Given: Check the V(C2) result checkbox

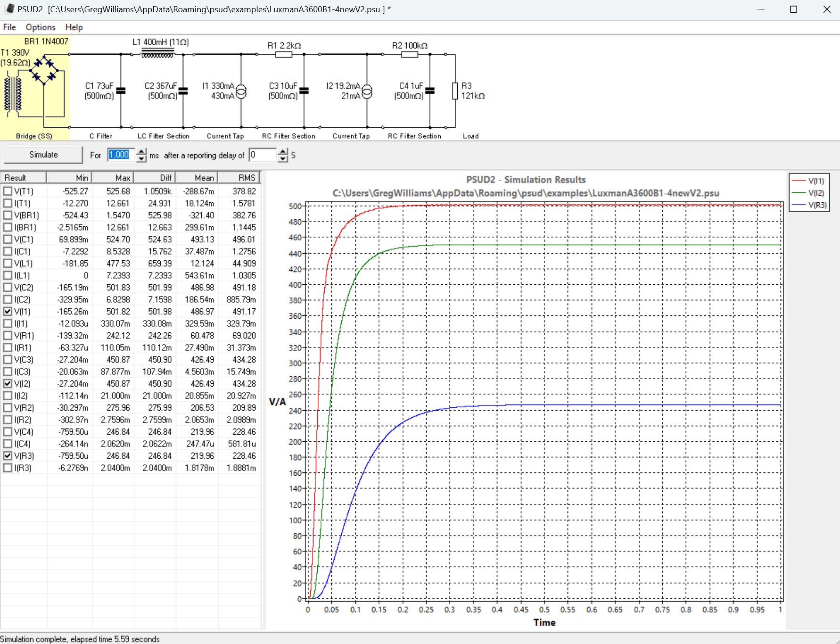Looking at the screenshot, I should pyautogui.click(x=8, y=288).
